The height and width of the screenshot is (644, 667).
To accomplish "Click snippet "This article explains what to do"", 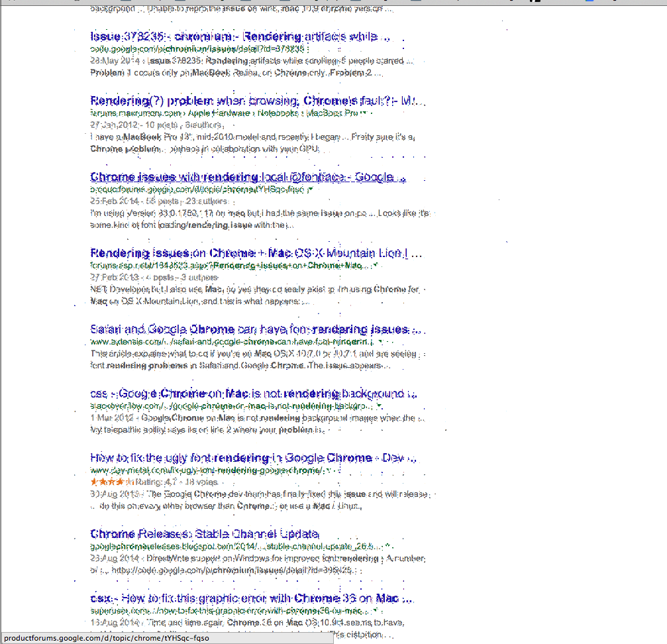I will tap(254, 354).
